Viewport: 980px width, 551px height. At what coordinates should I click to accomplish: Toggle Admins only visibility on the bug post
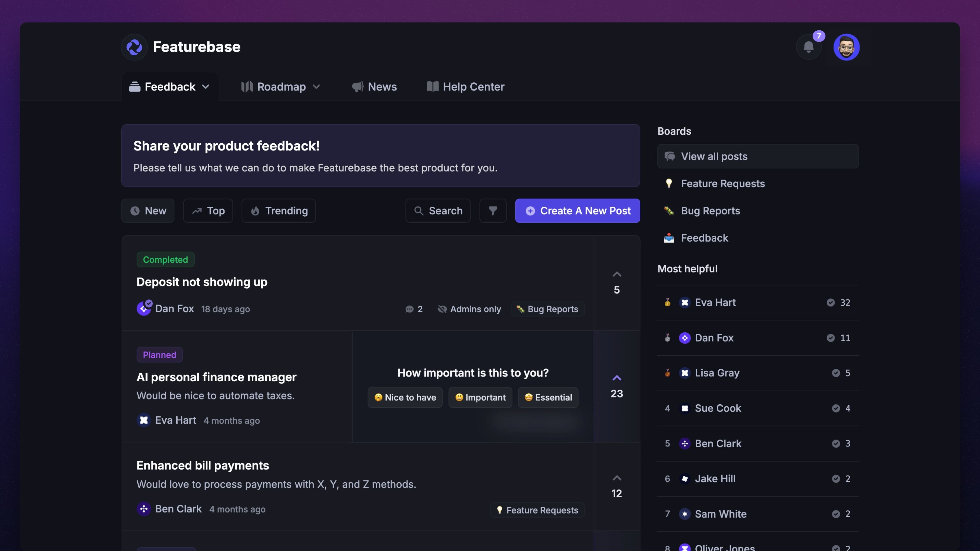tap(469, 309)
